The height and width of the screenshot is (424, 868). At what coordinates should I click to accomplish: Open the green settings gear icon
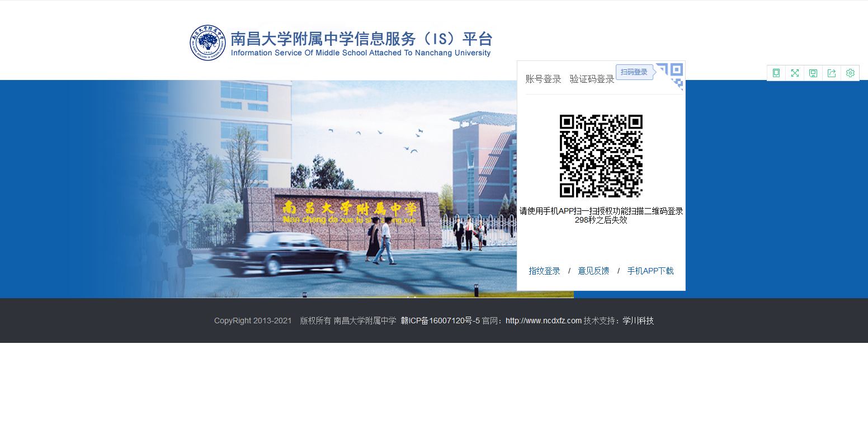tap(850, 73)
